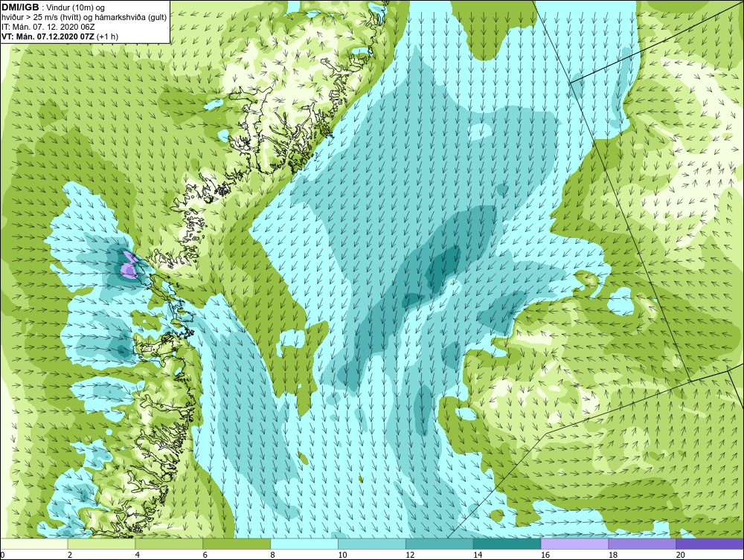Click the 14–16 m/s dark teal swatch
Image resolution: width=744 pixels, height=560 pixels.
pos(507,544)
